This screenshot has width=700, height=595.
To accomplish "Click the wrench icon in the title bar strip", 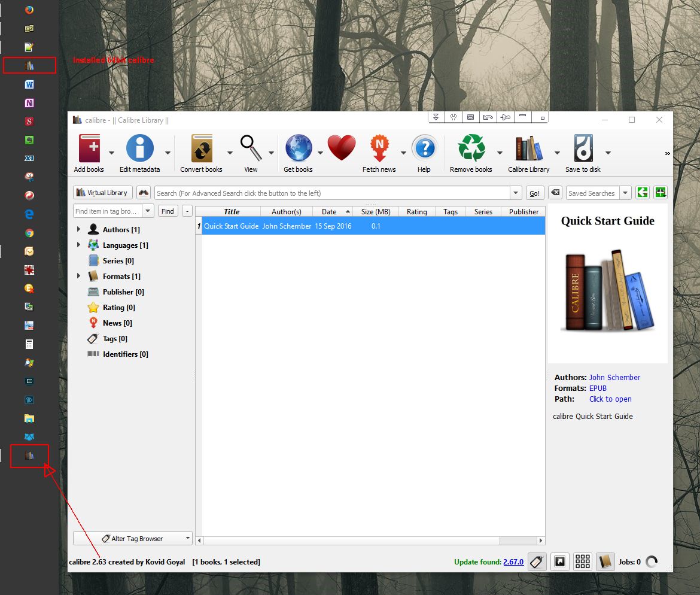I will [x=453, y=117].
